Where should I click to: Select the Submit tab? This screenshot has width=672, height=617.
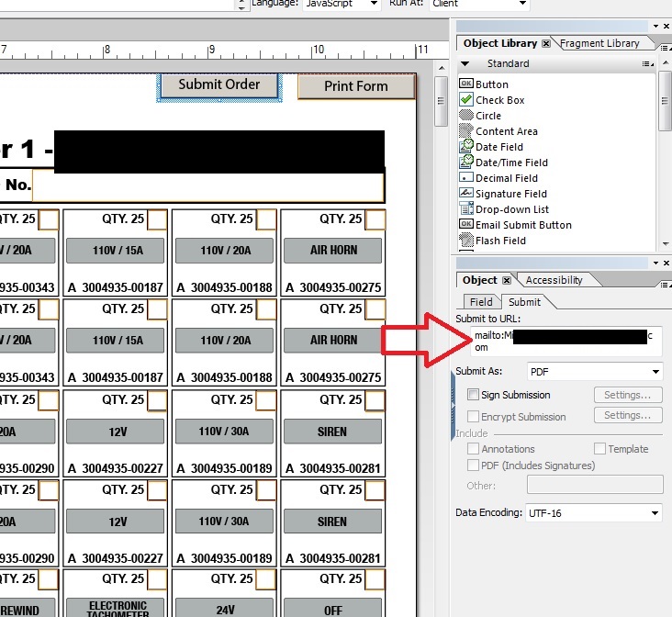point(524,302)
